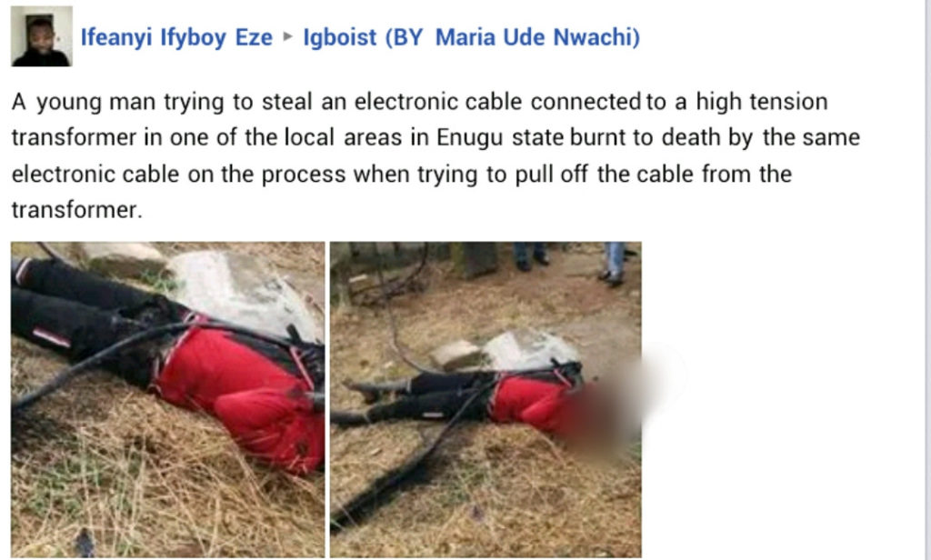This screenshot has width=931, height=560.
Task: Click 'Eze' surname in the author link
Action: (255, 37)
